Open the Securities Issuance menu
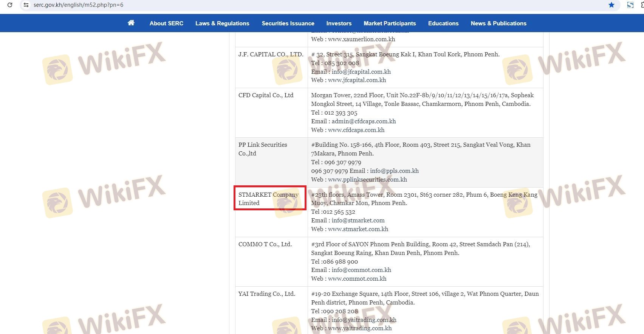This screenshot has height=334, width=644. 288,23
